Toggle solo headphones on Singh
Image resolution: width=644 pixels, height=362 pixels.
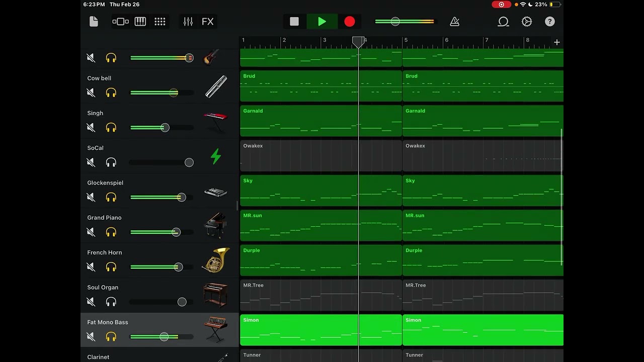pos(111,128)
